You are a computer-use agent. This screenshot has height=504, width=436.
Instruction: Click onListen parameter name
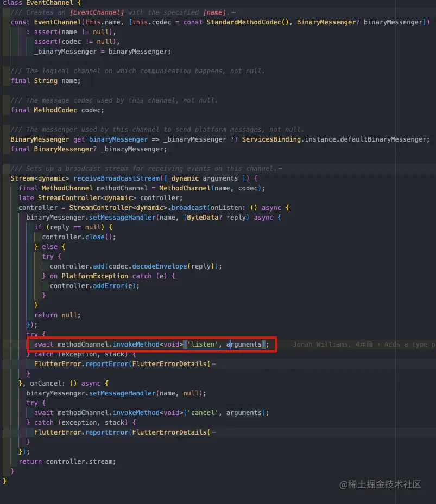click(x=226, y=208)
